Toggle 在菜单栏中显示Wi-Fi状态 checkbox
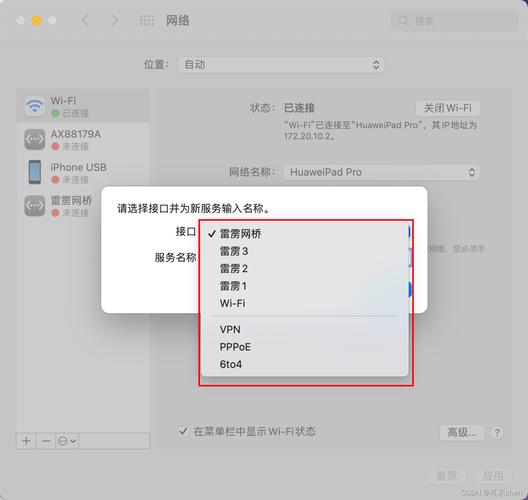 pos(183,431)
